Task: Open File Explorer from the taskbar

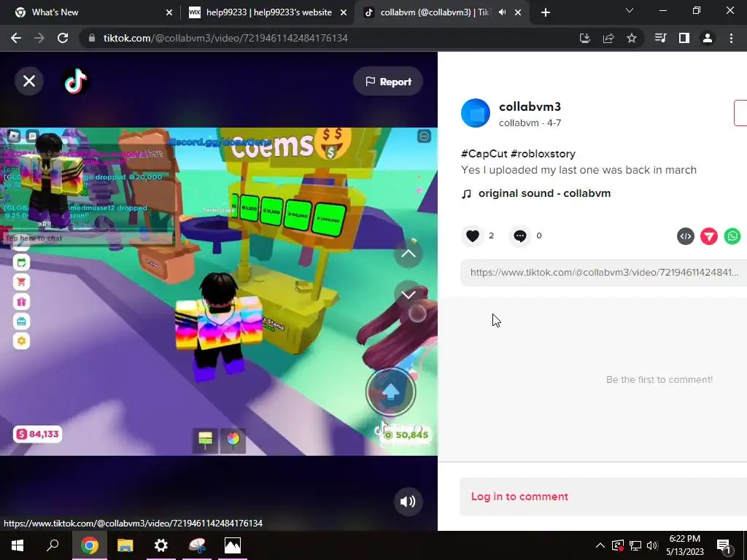Action: coord(125,545)
